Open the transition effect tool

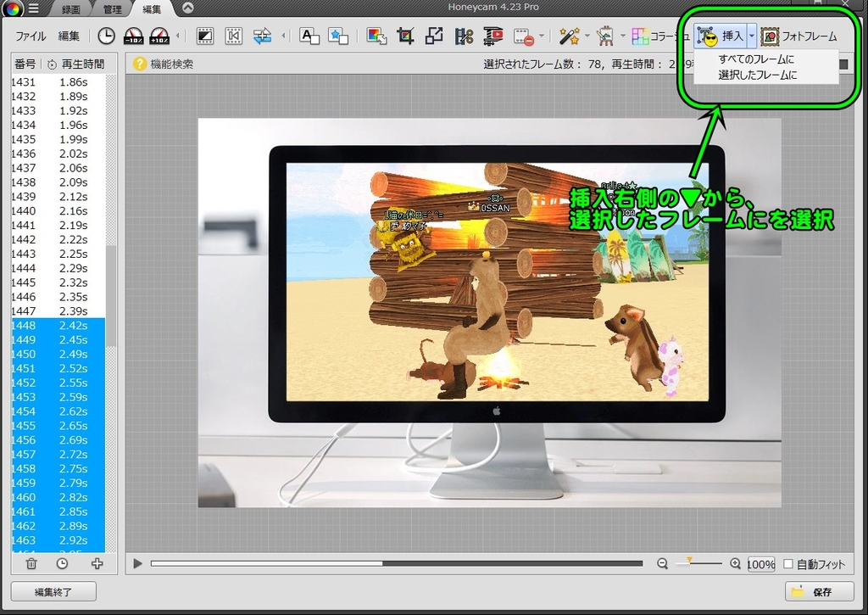pos(205,36)
